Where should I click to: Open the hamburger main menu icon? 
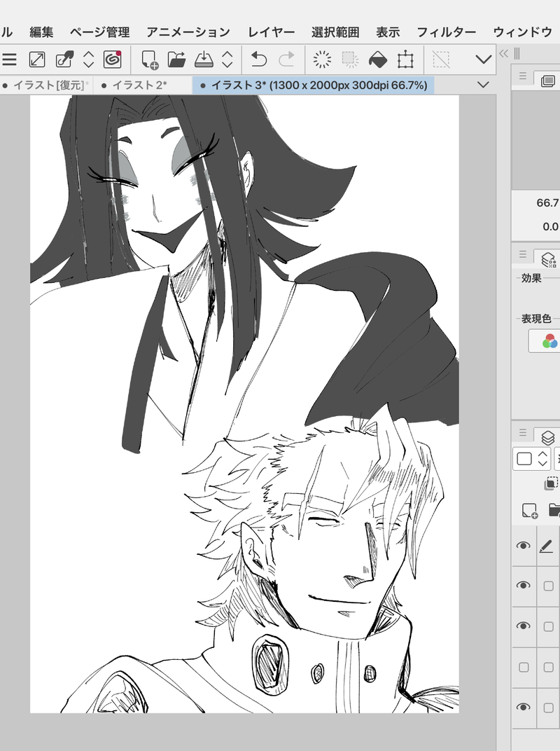click(9, 60)
